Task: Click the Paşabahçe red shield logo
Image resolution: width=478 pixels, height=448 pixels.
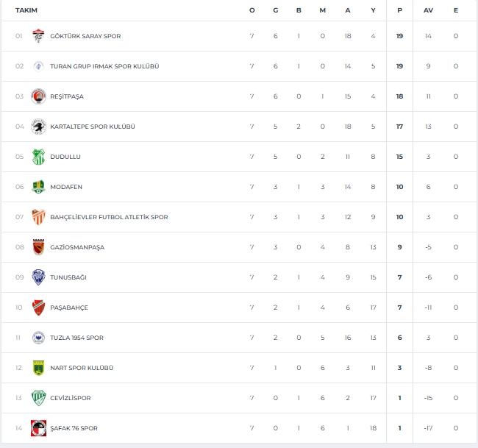Action: pos(38,307)
